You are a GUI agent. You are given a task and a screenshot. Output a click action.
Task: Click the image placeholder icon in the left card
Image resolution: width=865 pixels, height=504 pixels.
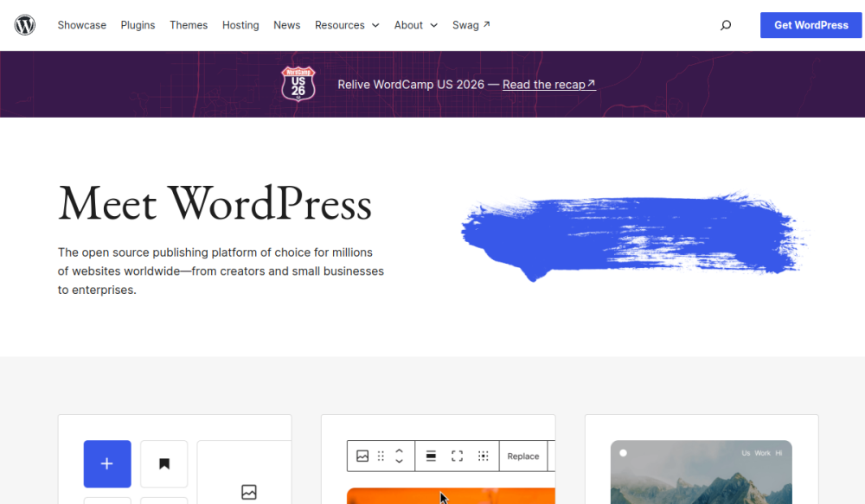(249, 492)
